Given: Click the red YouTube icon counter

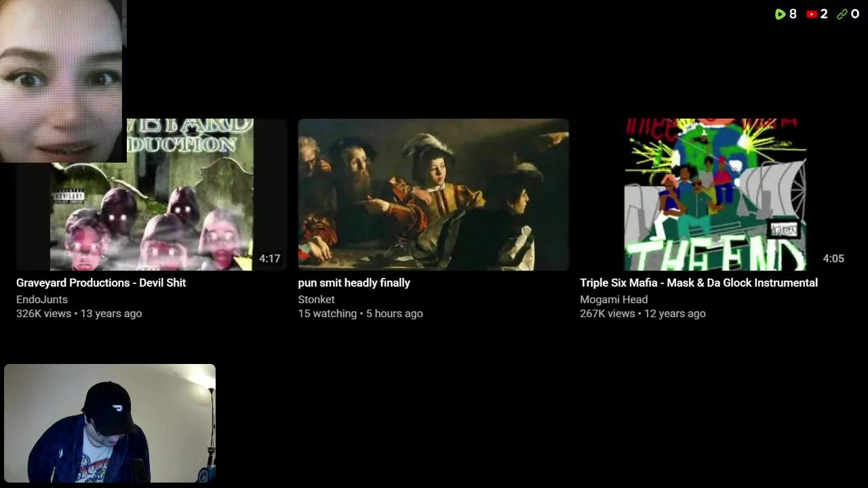Looking at the screenshot, I should (817, 14).
